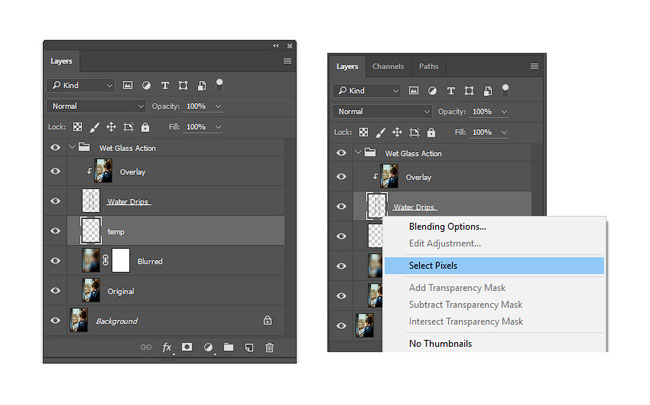Click adjustment filter icon in right panel
This screenshot has width=650, height=405.
click(432, 91)
